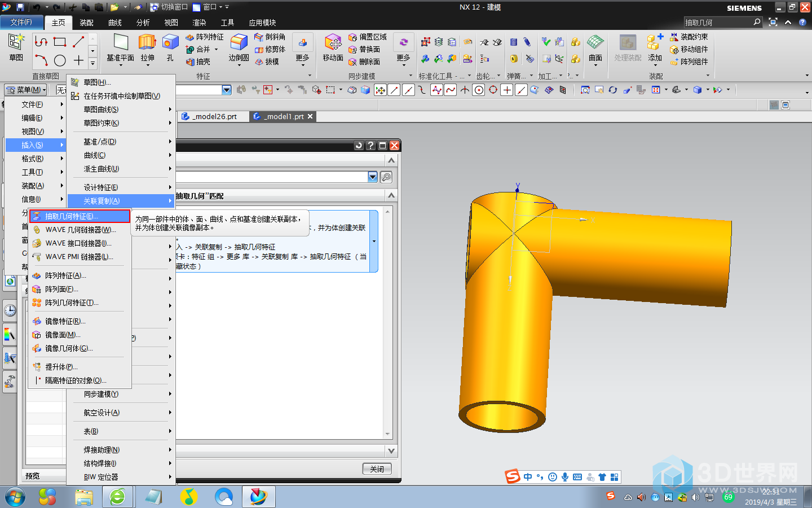Click the 倒斜角 chamfer command

[x=270, y=37]
